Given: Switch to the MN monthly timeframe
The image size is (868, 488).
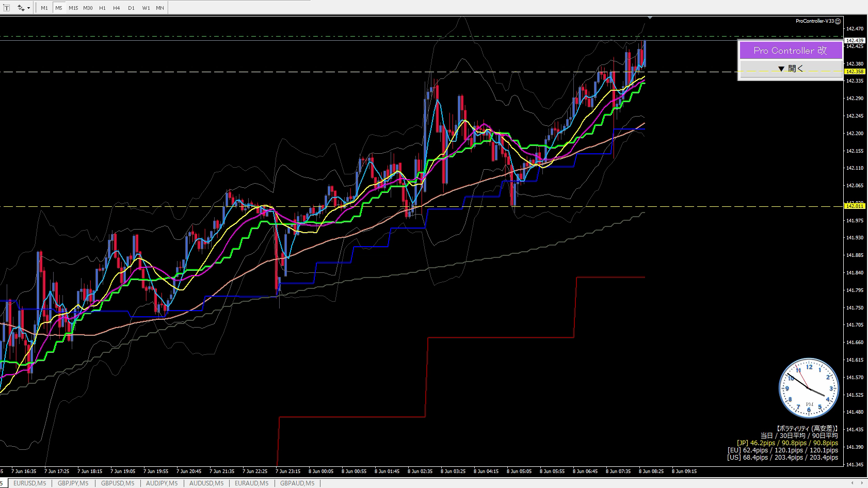Looking at the screenshot, I should (x=160, y=8).
